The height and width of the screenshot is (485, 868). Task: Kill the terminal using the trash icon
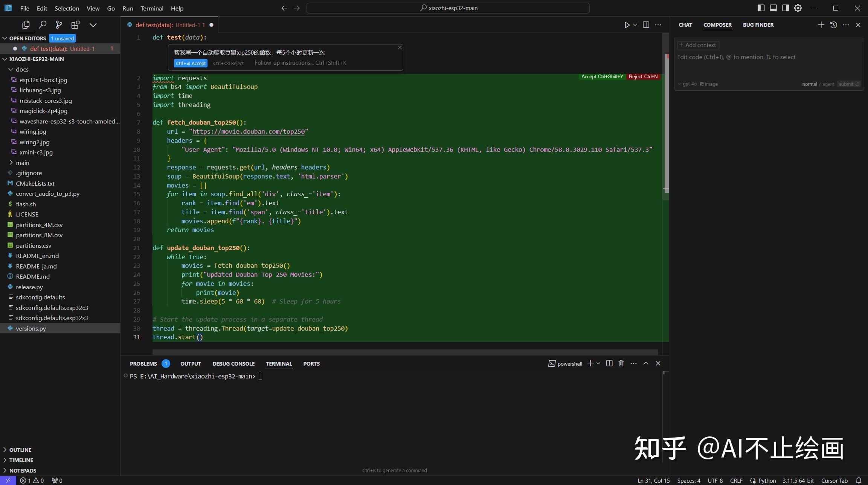coord(621,363)
